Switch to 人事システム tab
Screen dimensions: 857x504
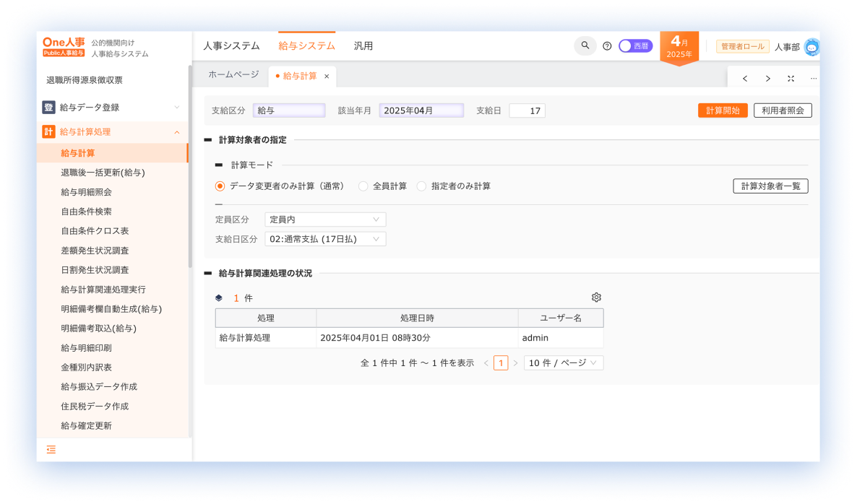click(232, 46)
